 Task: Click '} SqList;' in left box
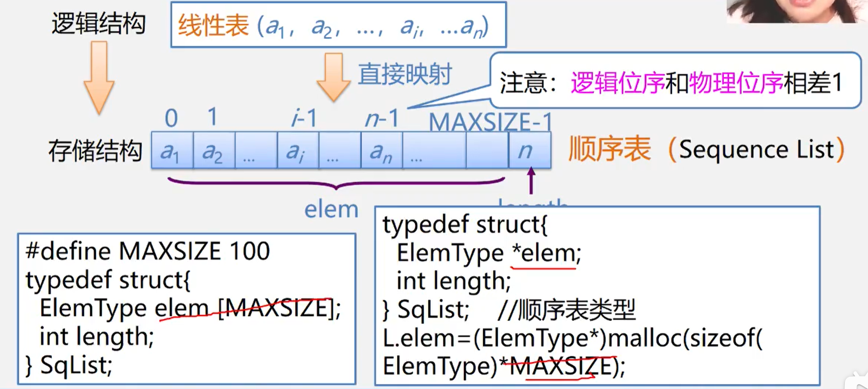click(x=69, y=365)
